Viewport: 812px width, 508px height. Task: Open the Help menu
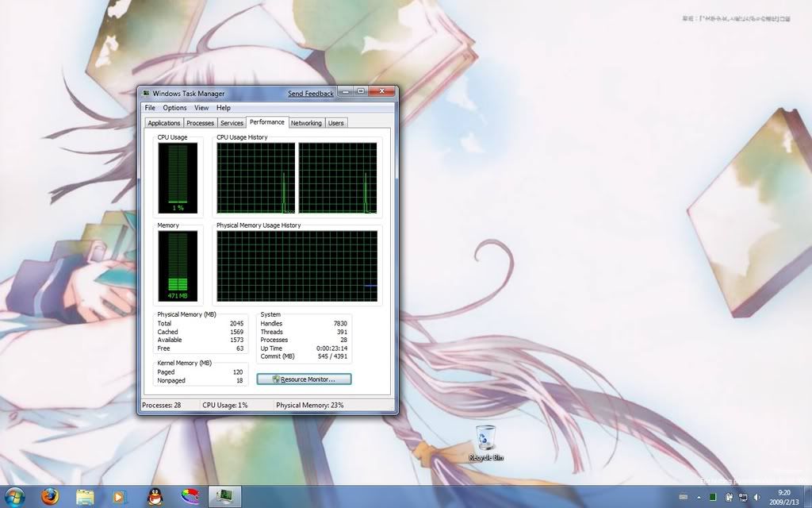(224, 108)
